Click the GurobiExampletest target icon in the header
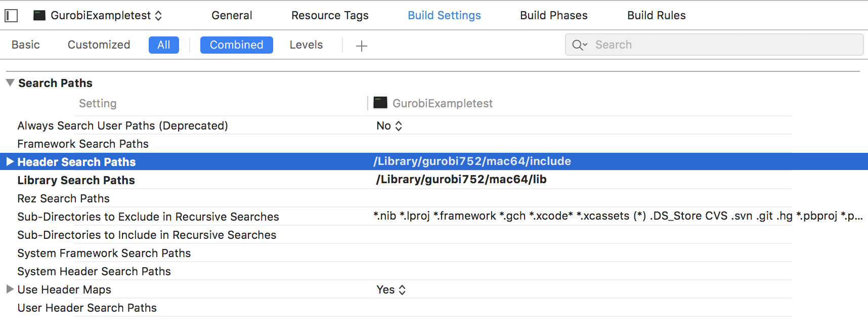Viewport: 868px width, 334px height. click(39, 16)
